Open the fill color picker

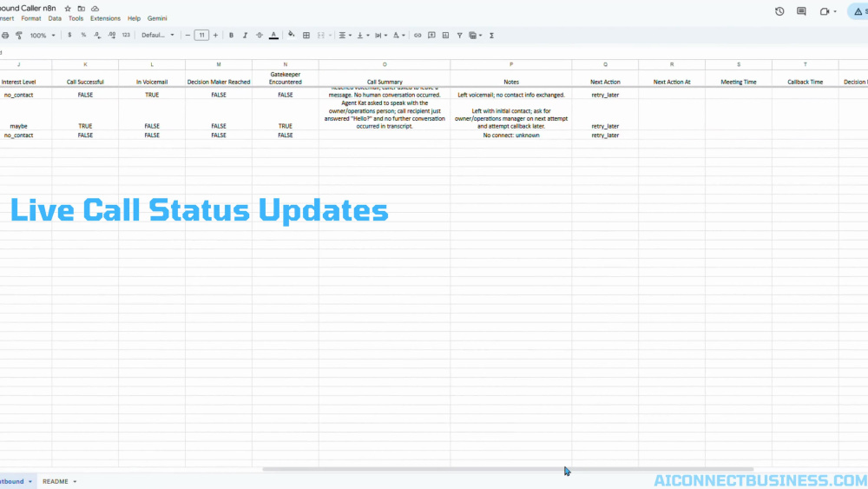pyautogui.click(x=291, y=35)
